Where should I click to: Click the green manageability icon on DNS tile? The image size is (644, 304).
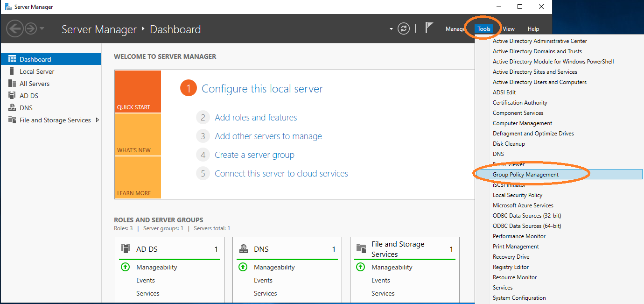pyautogui.click(x=243, y=267)
